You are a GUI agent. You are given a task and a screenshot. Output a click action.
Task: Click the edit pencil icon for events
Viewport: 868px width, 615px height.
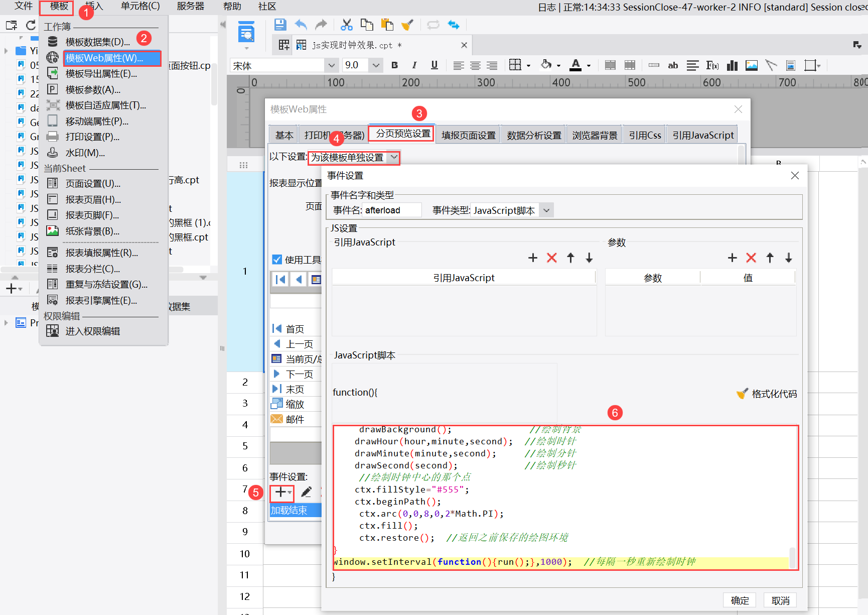pos(306,493)
